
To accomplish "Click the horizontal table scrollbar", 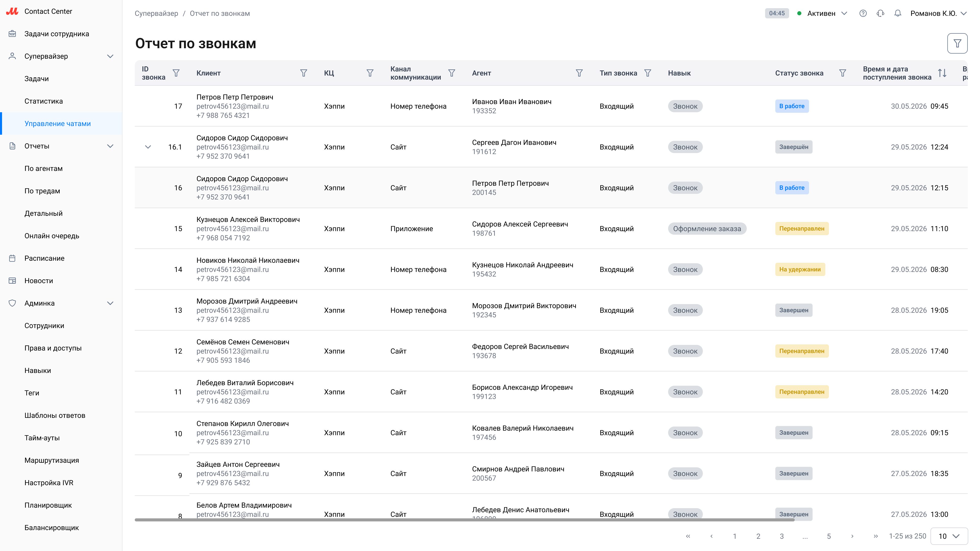I will tap(464, 520).
